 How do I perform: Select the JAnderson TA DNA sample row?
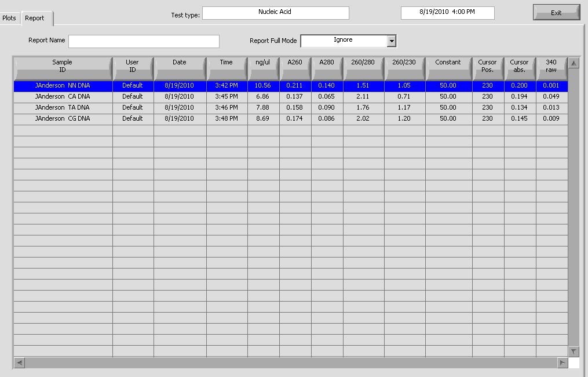click(63, 108)
